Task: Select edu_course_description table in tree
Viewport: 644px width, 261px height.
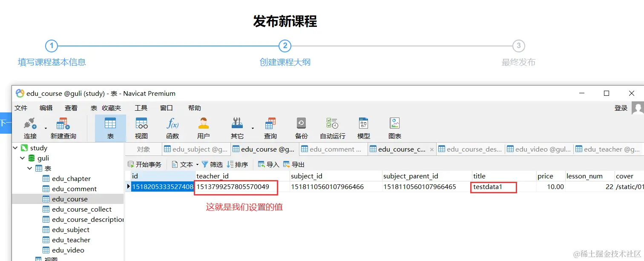Action: pyautogui.click(x=83, y=219)
